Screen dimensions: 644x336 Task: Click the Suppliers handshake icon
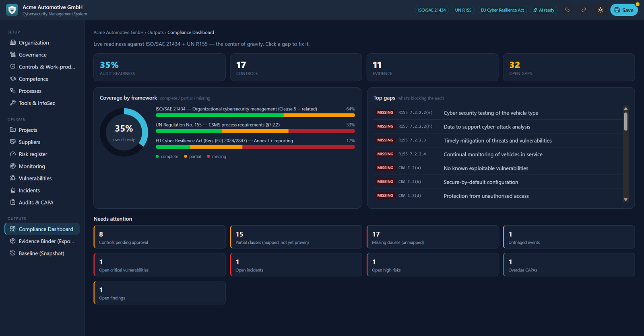point(13,142)
